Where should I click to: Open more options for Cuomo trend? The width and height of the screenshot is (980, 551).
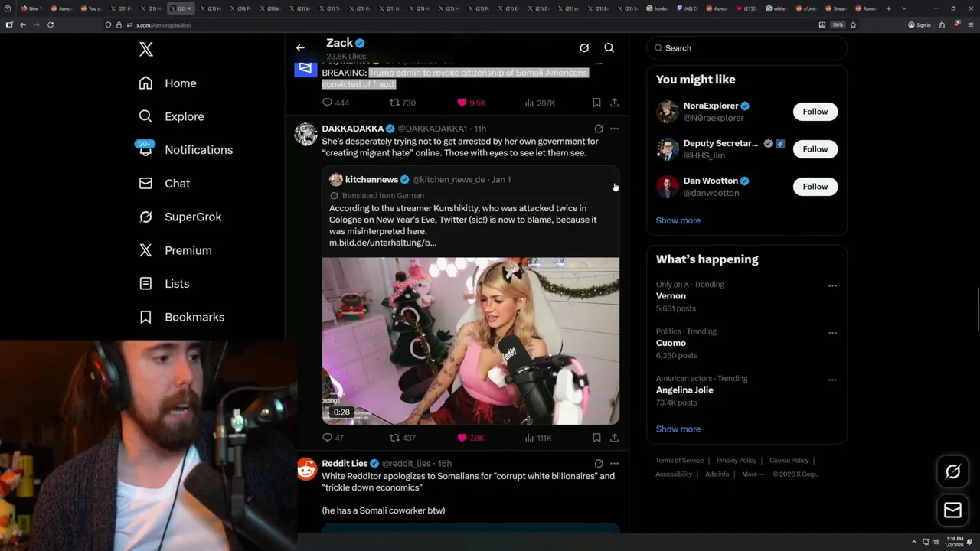[x=832, y=333]
